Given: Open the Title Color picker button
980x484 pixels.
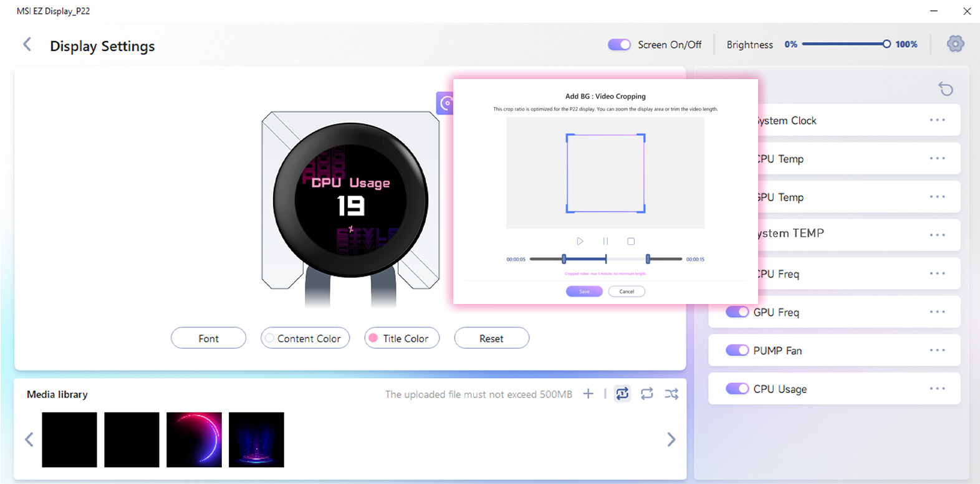Looking at the screenshot, I should click(402, 338).
